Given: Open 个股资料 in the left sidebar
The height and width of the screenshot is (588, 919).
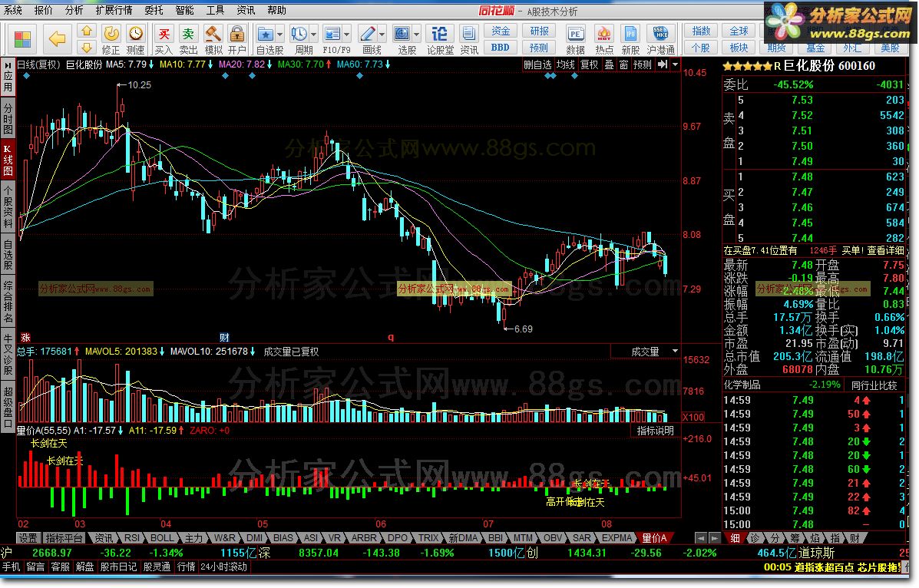Looking at the screenshot, I should pyautogui.click(x=8, y=206).
